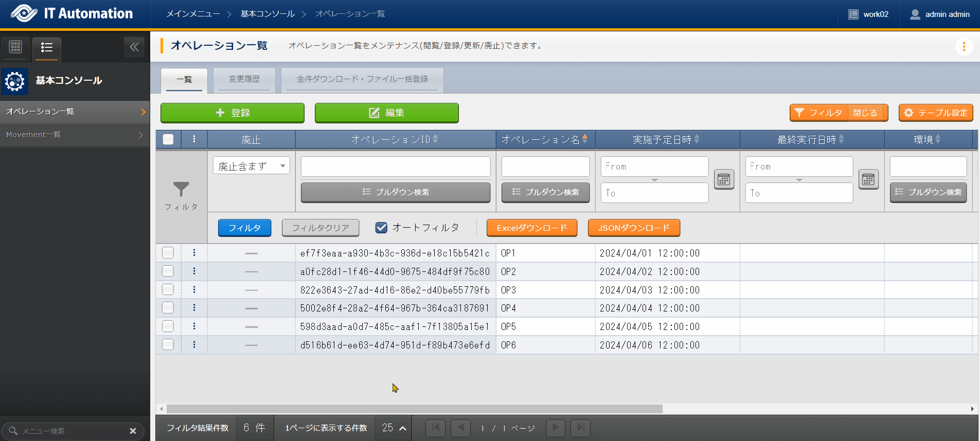Go to next page arrow
Screen dimensions: 980x441
pos(555,428)
